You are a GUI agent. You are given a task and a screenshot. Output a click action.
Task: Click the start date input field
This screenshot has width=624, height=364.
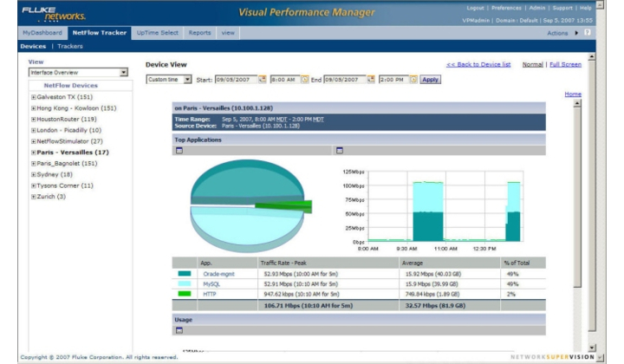237,80
